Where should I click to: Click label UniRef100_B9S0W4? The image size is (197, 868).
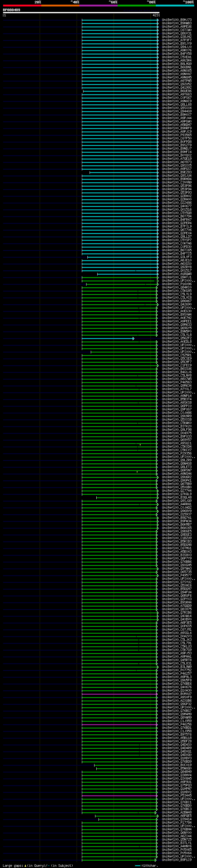click(176, 314)
